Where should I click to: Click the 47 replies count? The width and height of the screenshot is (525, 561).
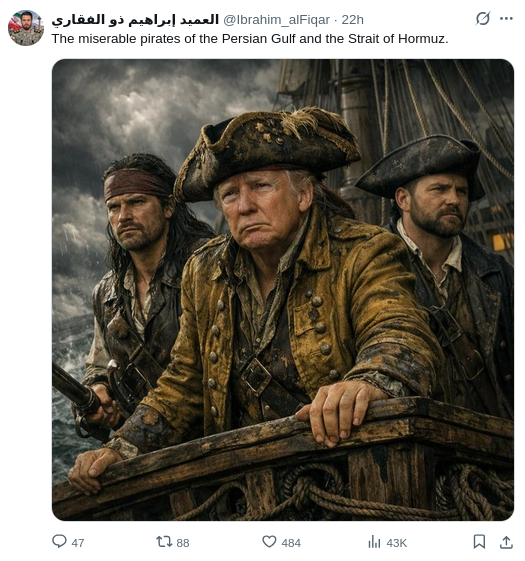pos(78,543)
